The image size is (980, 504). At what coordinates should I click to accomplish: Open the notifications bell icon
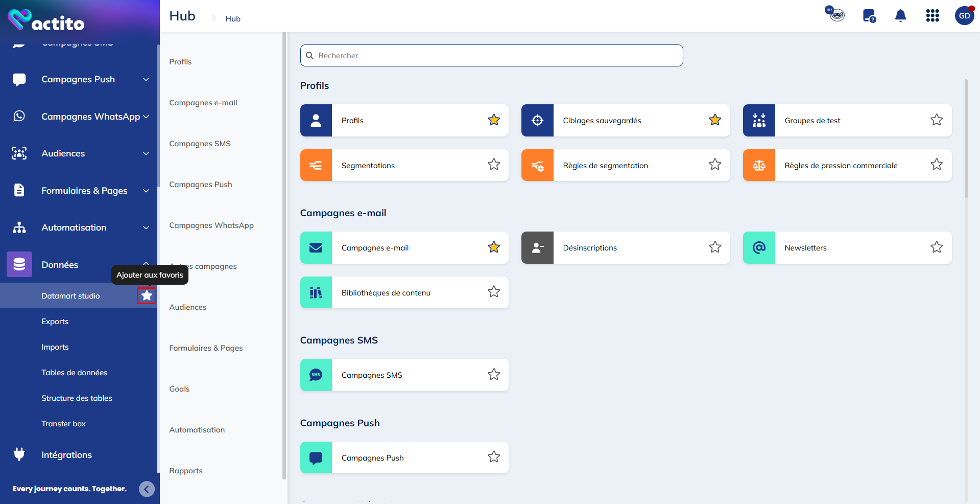pos(900,16)
